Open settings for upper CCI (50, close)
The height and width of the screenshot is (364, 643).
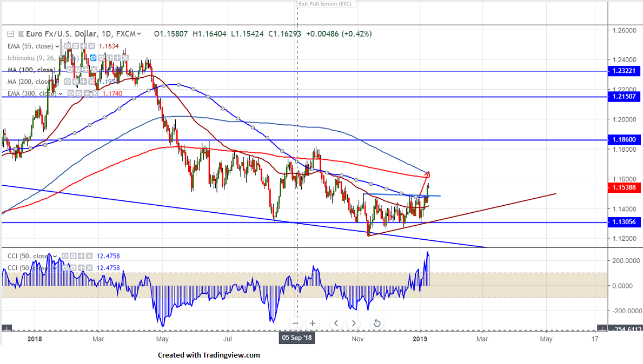[73, 256]
